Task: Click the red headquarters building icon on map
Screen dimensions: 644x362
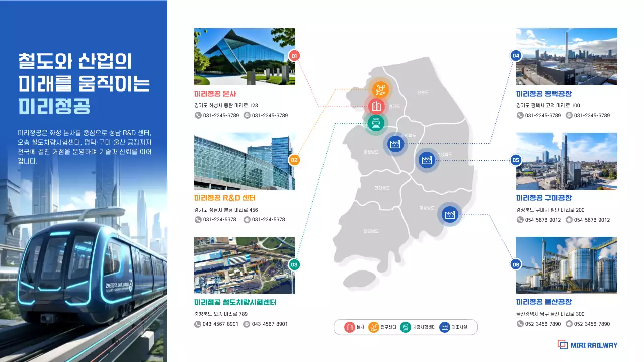Action: tap(376, 106)
